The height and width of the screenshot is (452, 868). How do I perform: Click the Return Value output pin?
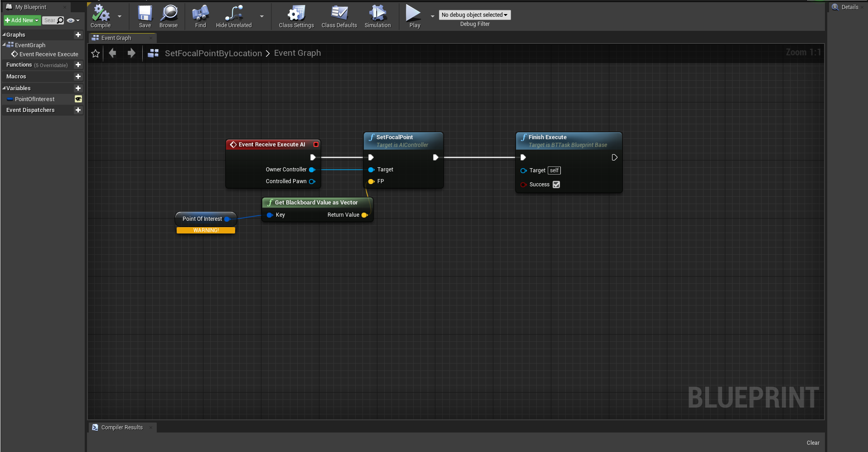pos(365,215)
